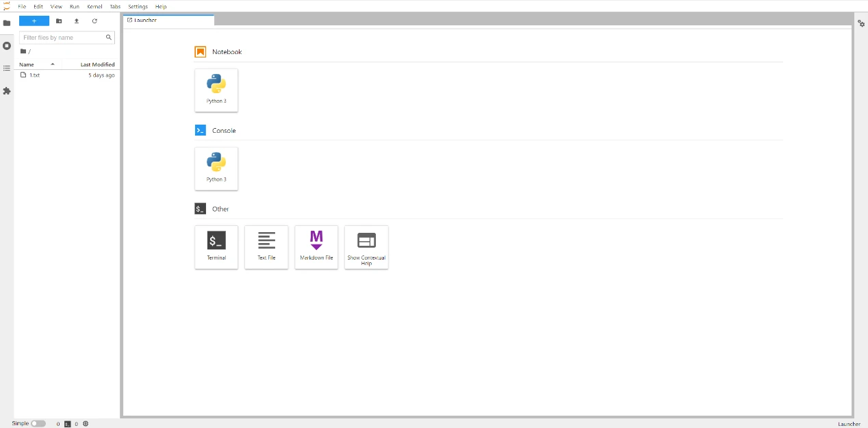Open the Extension Manager puzzle icon
868x428 pixels.
7,91
